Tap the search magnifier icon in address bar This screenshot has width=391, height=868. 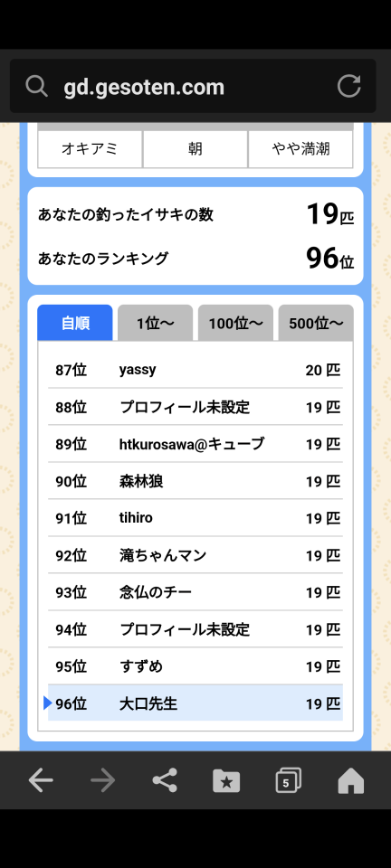[36, 87]
